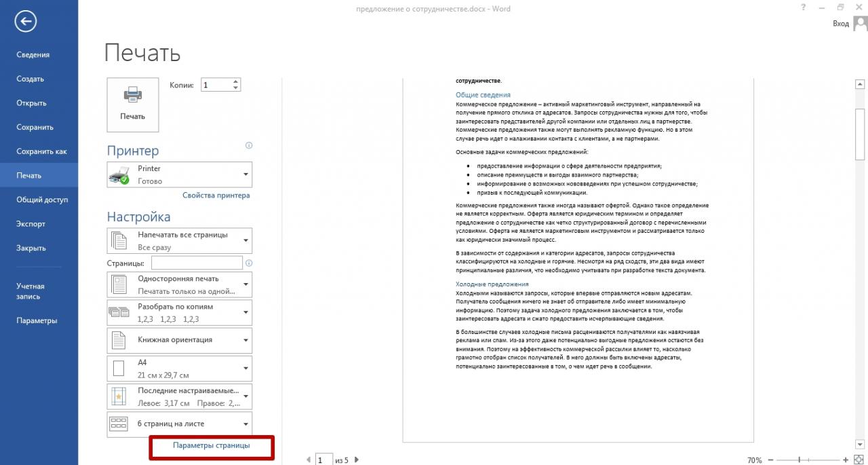
Task: Click the preview vertical scrollbar thumb
Action: 860,133
